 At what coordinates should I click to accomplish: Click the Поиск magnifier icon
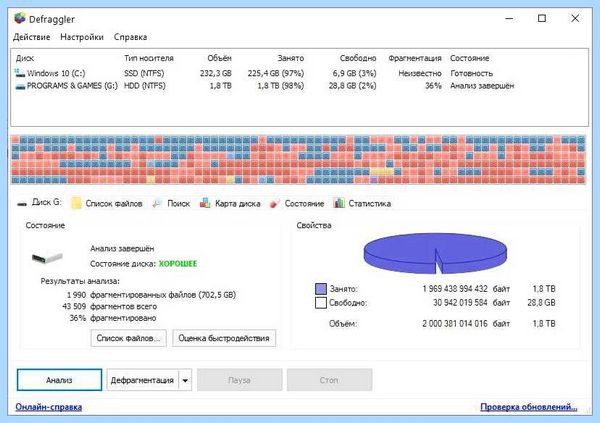pyautogui.click(x=157, y=203)
